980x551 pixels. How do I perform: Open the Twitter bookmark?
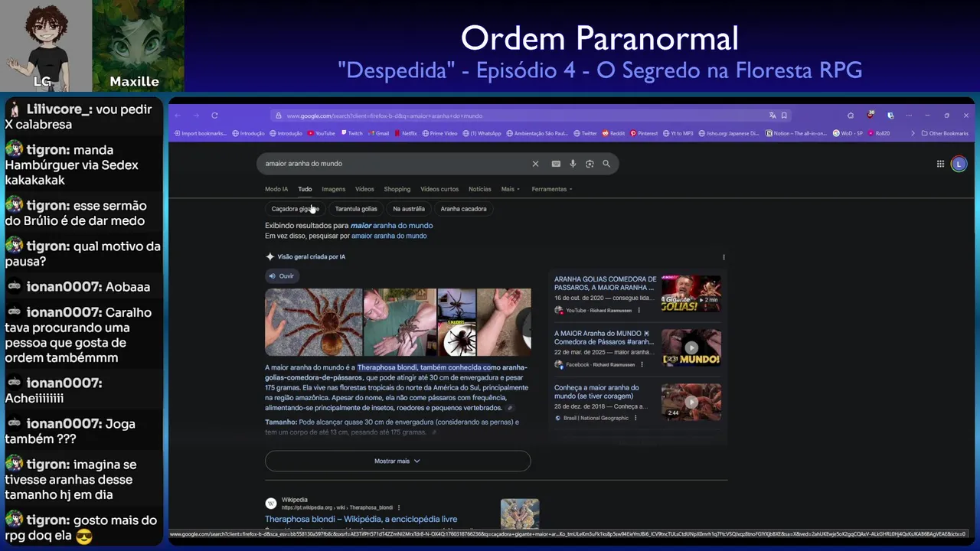pyautogui.click(x=585, y=133)
